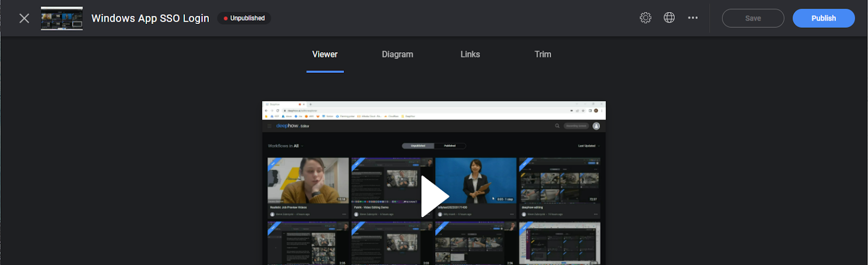868x265 pixels.
Task: Open the Links tab
Action: [470, 54]
